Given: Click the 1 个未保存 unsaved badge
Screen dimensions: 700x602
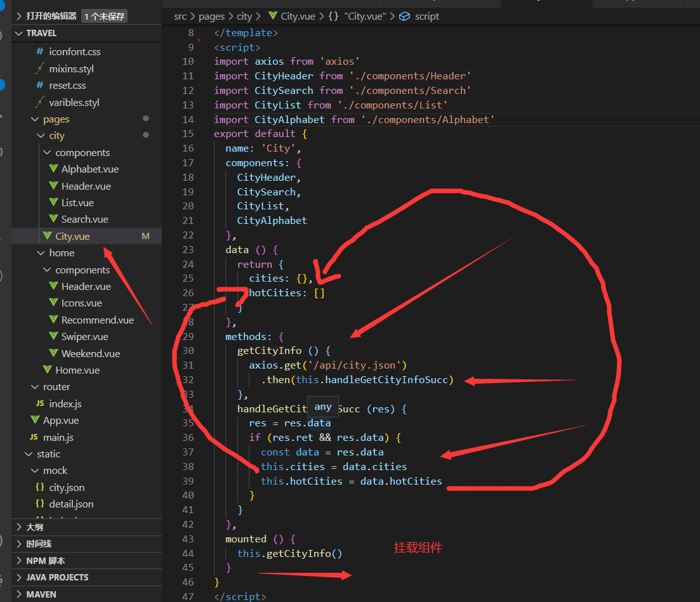Looking at the screenshot, I should point(105,16).
